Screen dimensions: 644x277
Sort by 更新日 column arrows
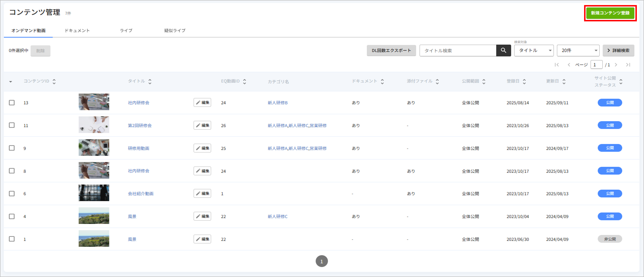pyautogui.click(x=564, y=81)
